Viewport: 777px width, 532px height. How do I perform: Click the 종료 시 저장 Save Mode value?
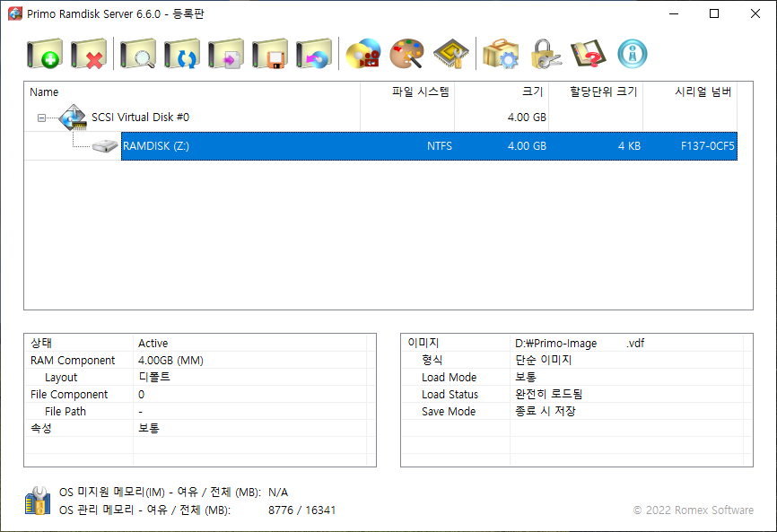pyautogui.click(x=546, y=411)
